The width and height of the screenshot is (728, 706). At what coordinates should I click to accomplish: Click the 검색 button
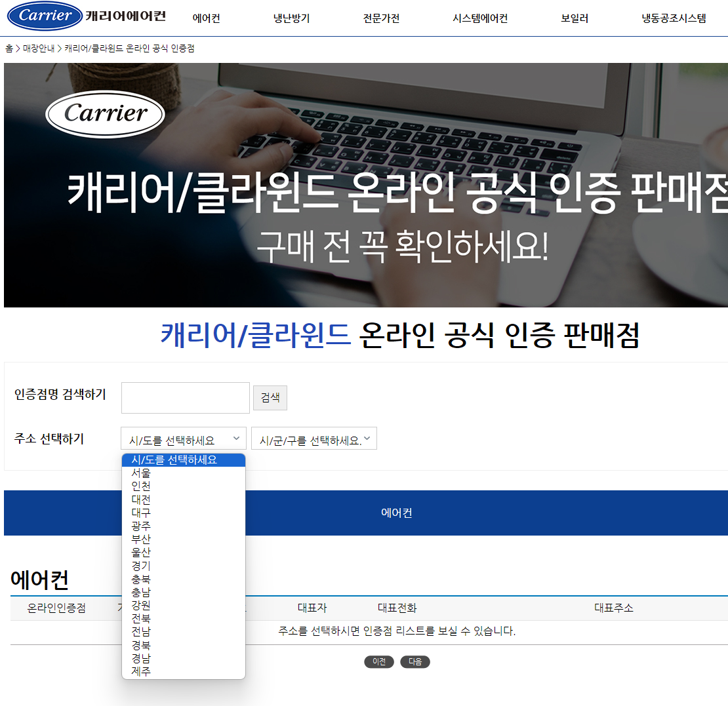click(270, 398)
